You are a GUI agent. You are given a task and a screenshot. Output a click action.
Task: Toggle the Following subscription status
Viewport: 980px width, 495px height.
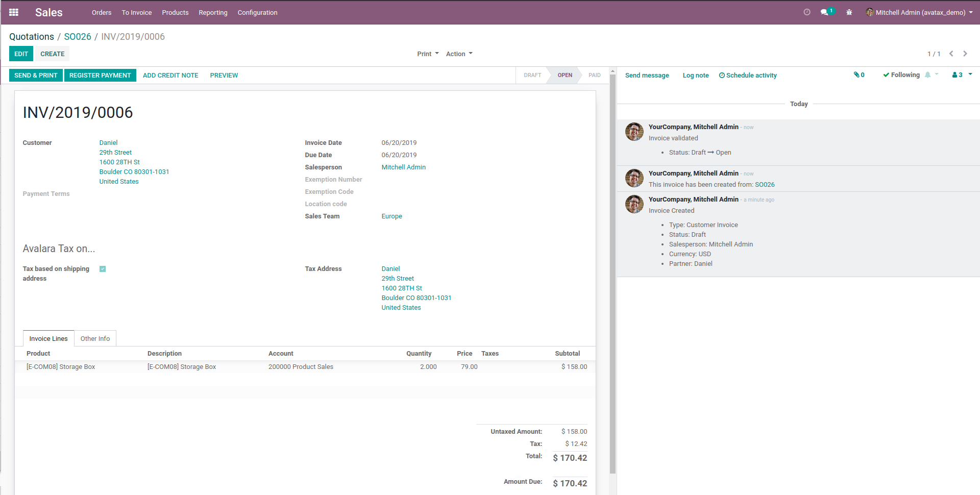[x=901, y=75]
